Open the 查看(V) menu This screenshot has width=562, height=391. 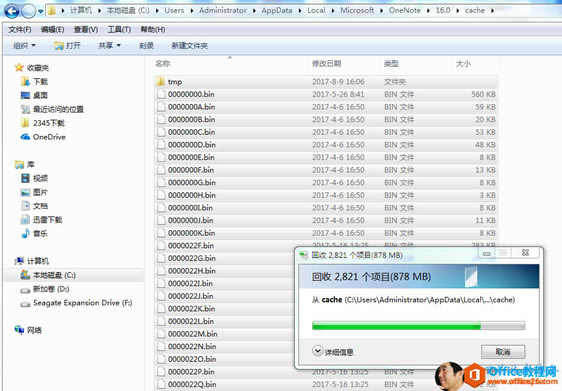click(x=86, y=29)
